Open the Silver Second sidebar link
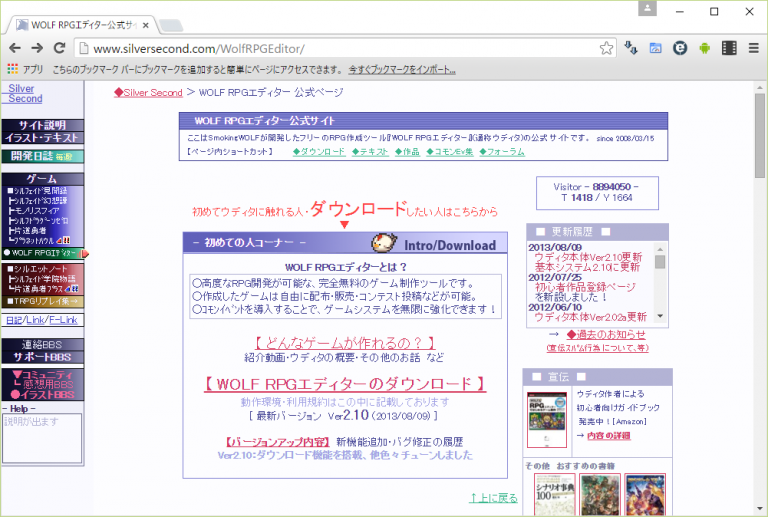The image size is (768, 517). click(24, 94)
